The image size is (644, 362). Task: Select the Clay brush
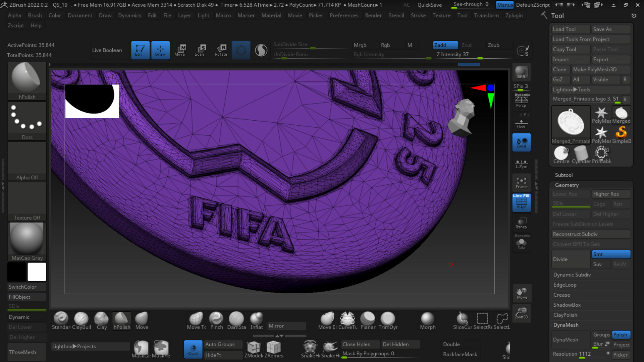coord(101,321)
